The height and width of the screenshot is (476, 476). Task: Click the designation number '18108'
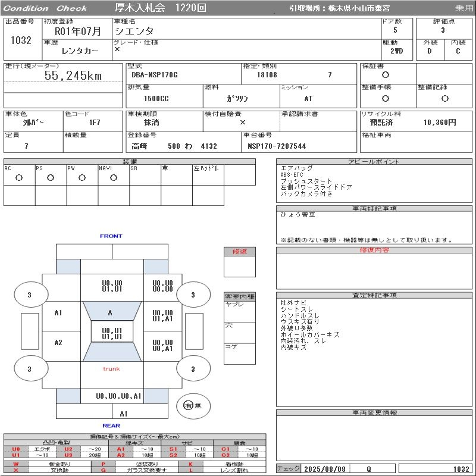coord(267,75)
